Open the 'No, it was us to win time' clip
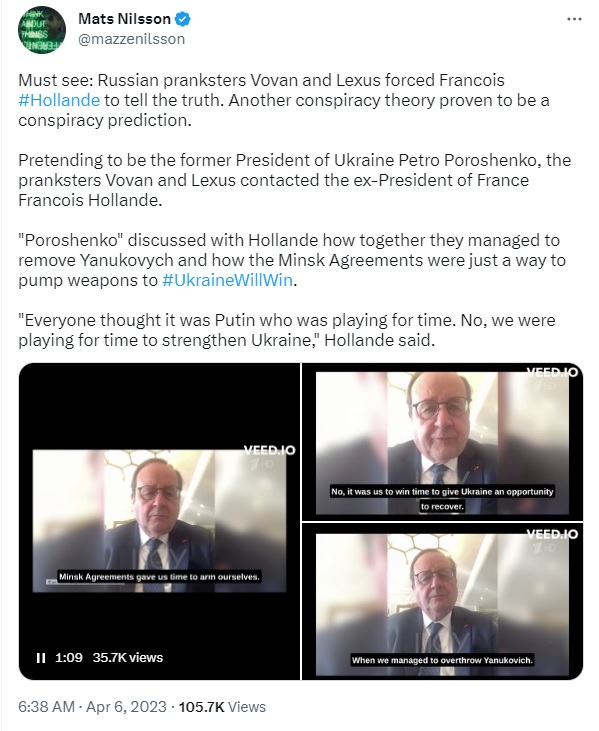The height and width of the screenshot is (731, 599). point(442,441)
